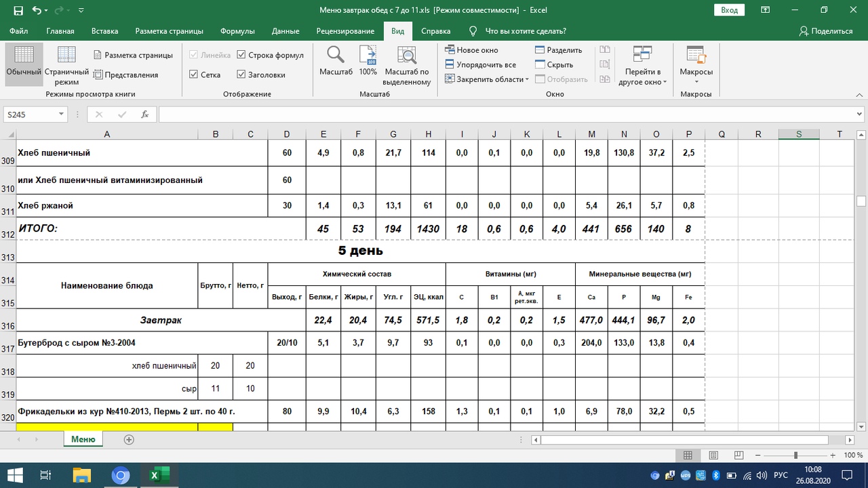Expand the Name Box dropdown arrow

[x=61, y=115]
